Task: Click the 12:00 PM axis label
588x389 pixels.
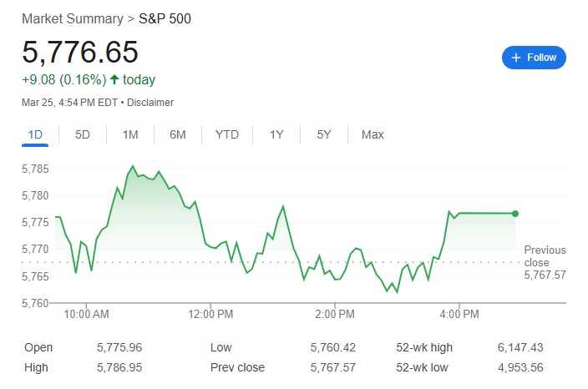Action: coord(211,315)
